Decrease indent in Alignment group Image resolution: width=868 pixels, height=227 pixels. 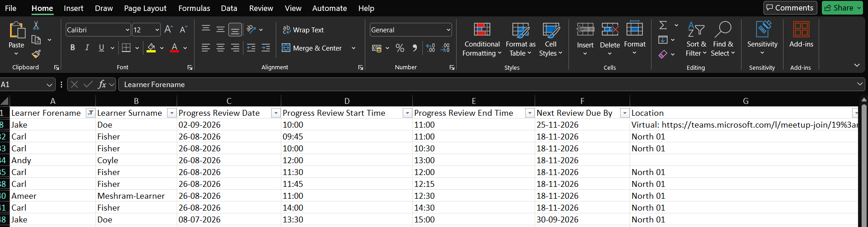point(251,48)
